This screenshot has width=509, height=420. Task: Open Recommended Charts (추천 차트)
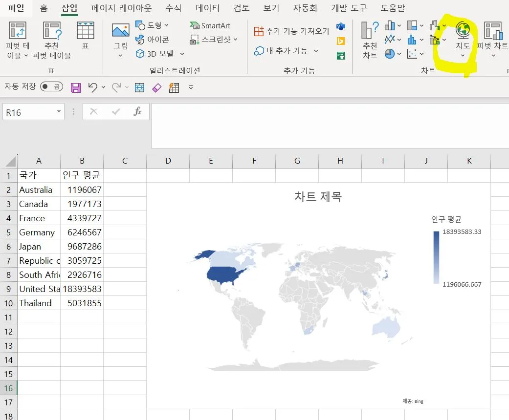pos(370,40)
